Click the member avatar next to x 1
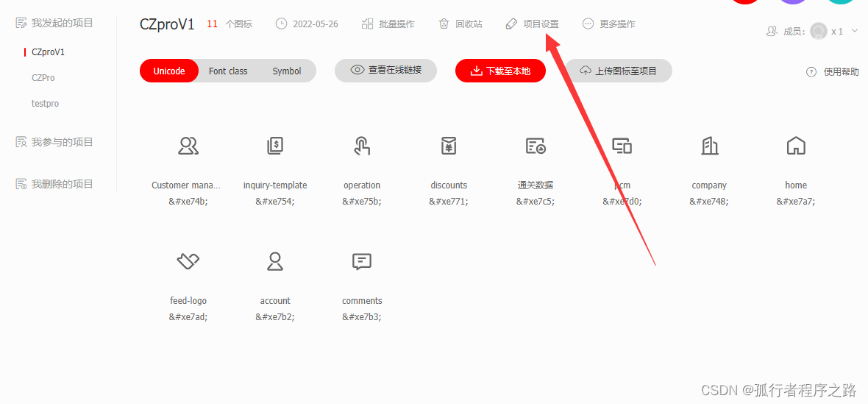Image resolution: width=868 pixels, height=404 pixels. coord(819,32)
